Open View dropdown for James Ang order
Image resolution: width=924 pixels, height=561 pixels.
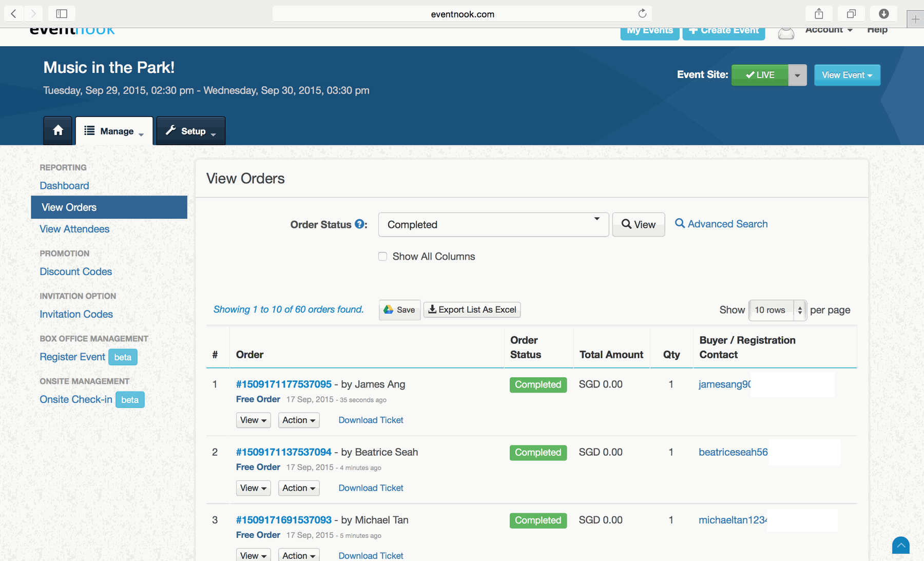[x=253, y=420]
